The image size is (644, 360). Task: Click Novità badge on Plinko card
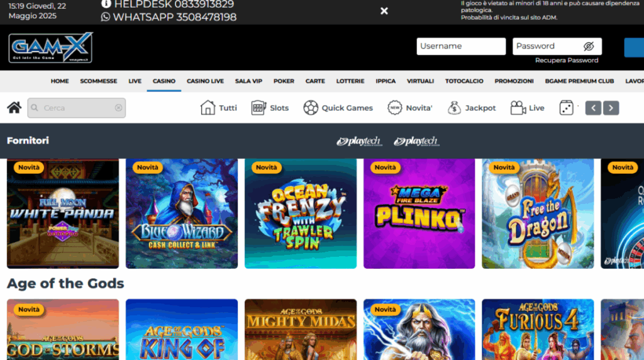click(x=385, y=167)
